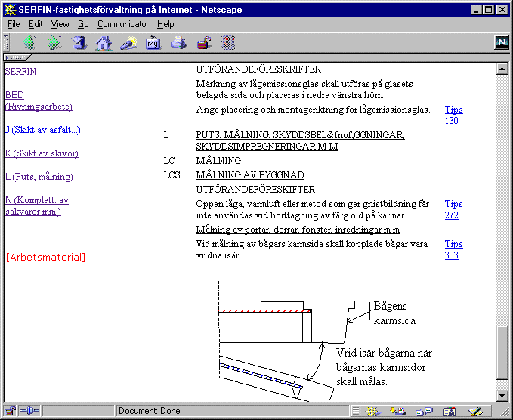Follow the SERFIN link
Image resolution: width=513 pixels, height=420 pixels.
(21, 72)
